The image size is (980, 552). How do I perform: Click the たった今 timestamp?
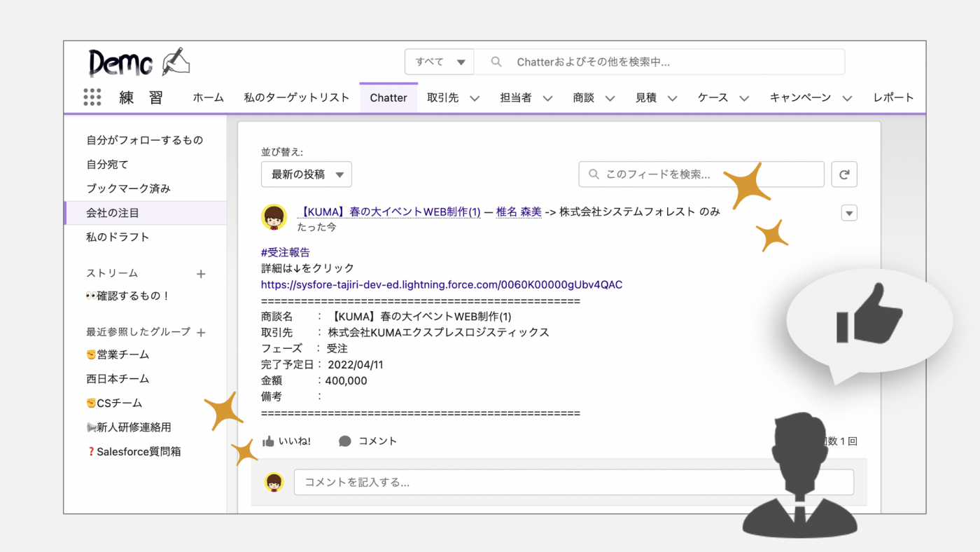tap(316, 228)
